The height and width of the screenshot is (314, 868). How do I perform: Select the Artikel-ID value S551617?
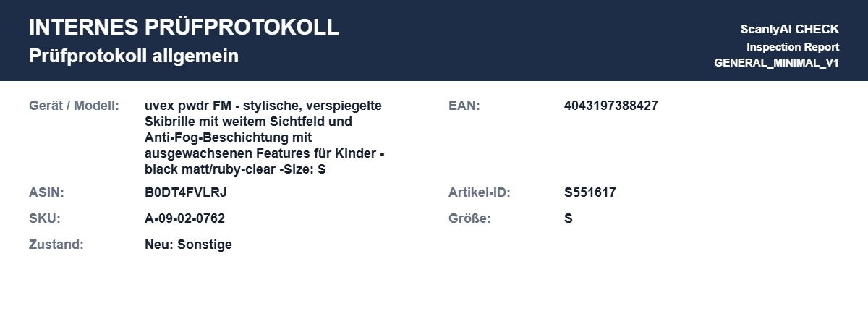[x=590, y=192]
